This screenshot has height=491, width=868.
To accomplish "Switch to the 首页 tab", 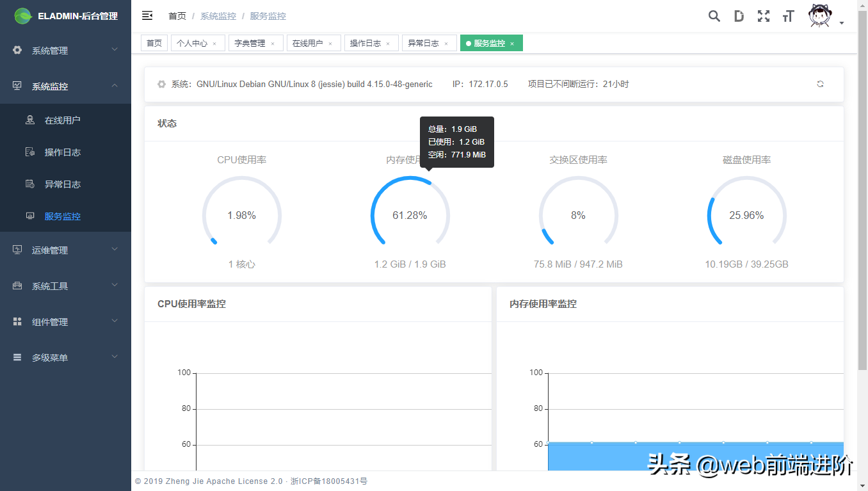I will 154,44.
